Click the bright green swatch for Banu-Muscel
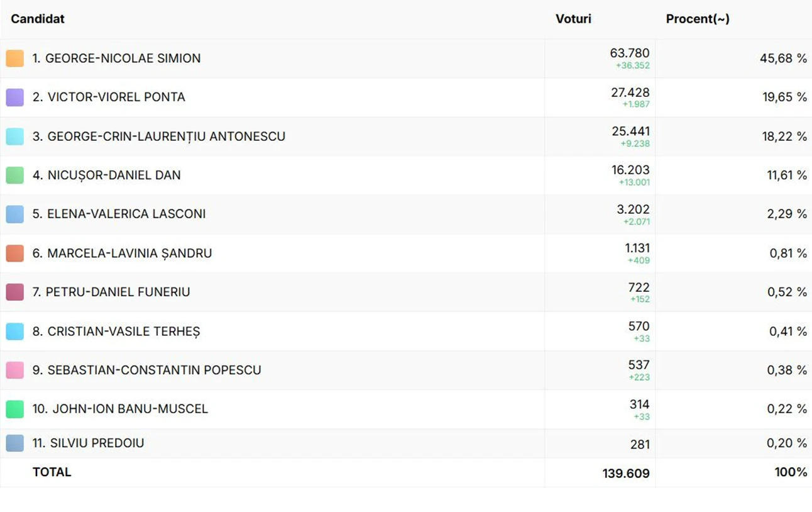The height and width of the screenshot is (512, 812). (x=15, y=409)
